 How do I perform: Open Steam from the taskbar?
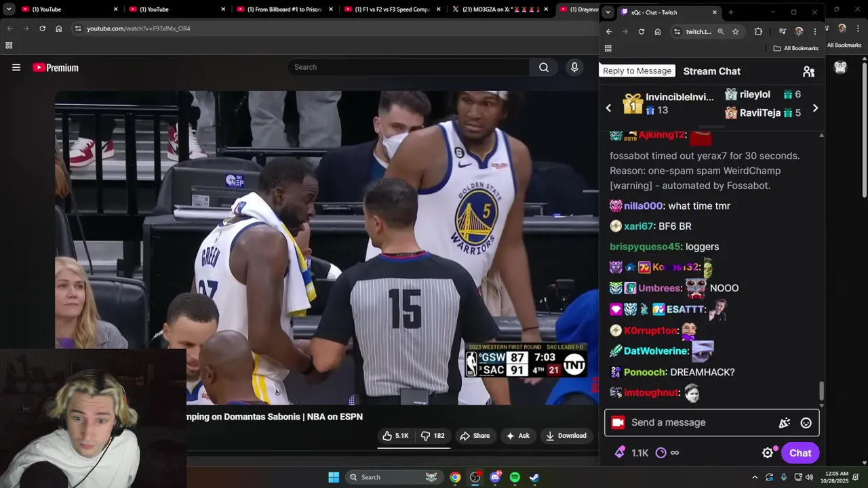pyautogui.click(x=534, y=477)
